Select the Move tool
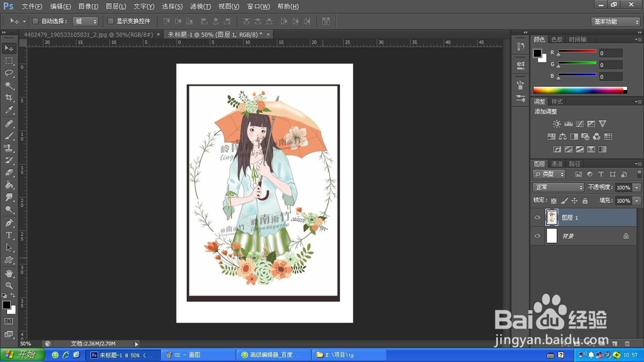 coord(9,48)
